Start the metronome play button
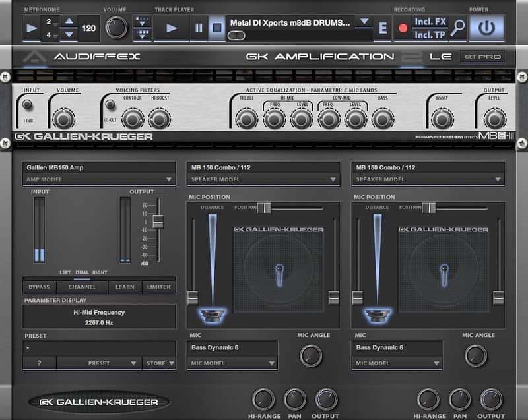This screenshot has width=528, height=420. [32, 28]
